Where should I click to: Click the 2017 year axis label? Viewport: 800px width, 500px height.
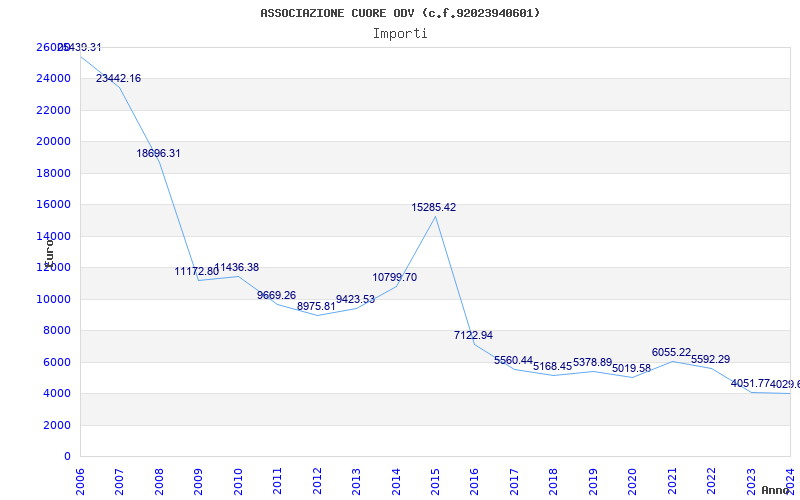(x=514, y=482)
